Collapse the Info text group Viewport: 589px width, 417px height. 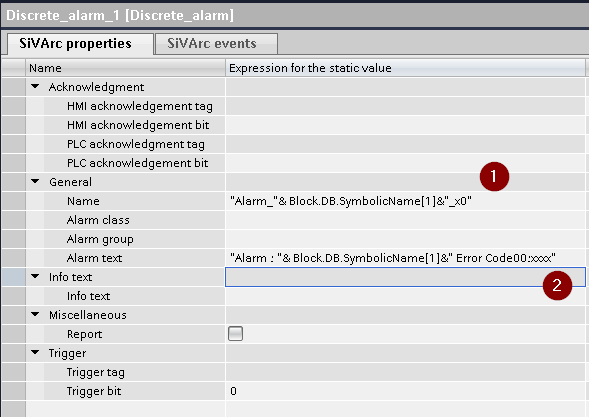(x=35, y=276)
